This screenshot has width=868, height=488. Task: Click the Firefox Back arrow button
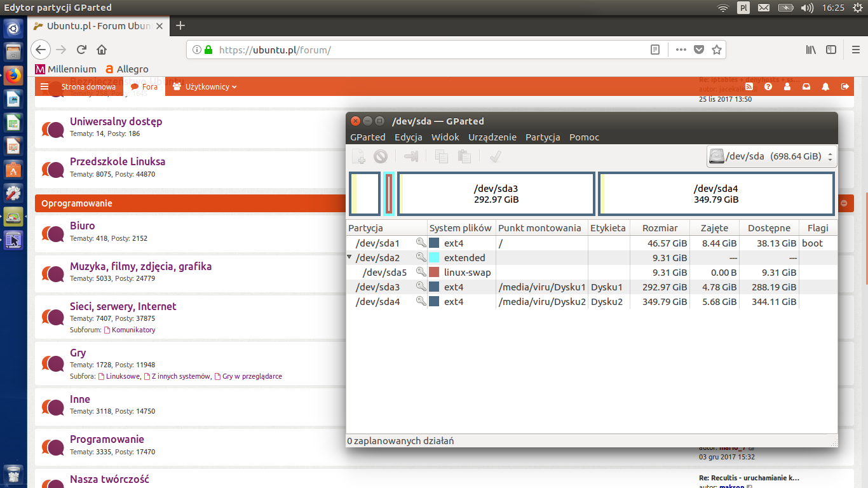pos(41,50)
